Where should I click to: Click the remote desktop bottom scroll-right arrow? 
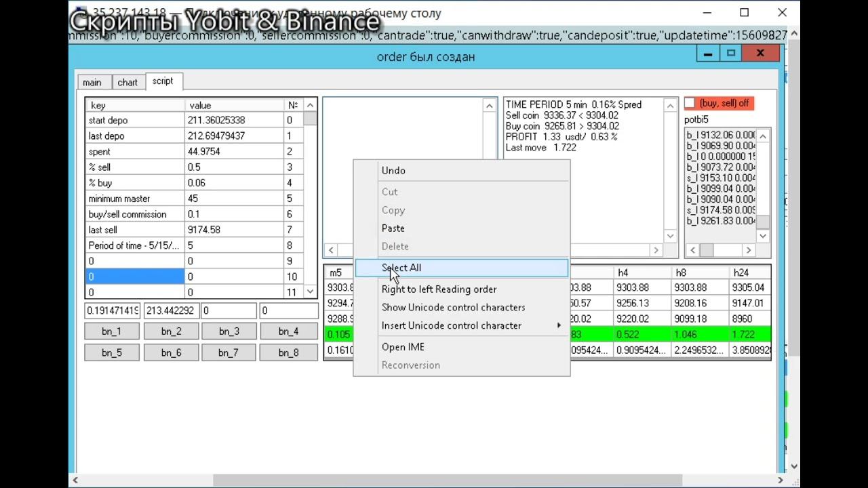[x=781, y=481]
